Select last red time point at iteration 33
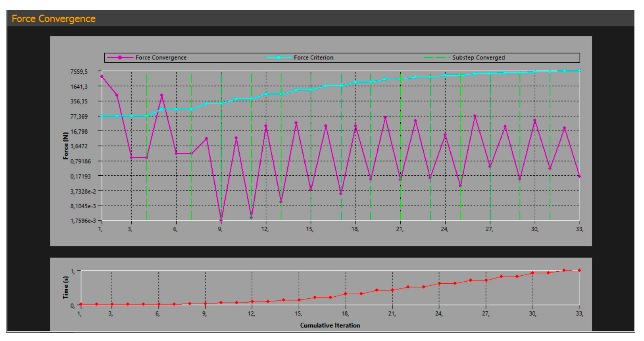644x341 pixels. pos(580,270)
